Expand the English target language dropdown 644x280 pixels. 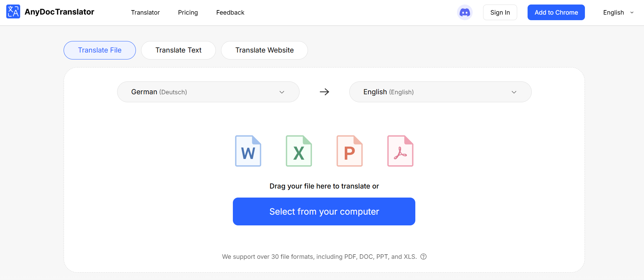[440, 92]
